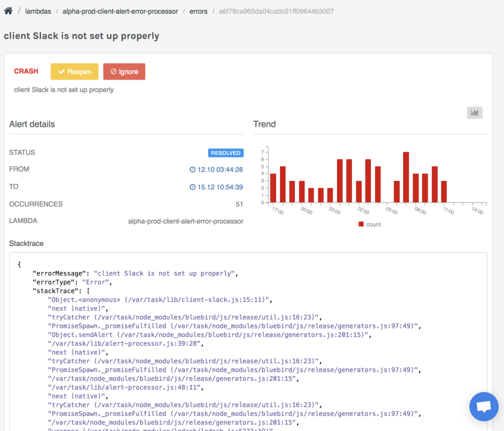Select the error ID a6f76ca965da04cabb21ff09644b3007
This screenshot has height=431, width=504.
pyautogui.click(x=276, y=11)
